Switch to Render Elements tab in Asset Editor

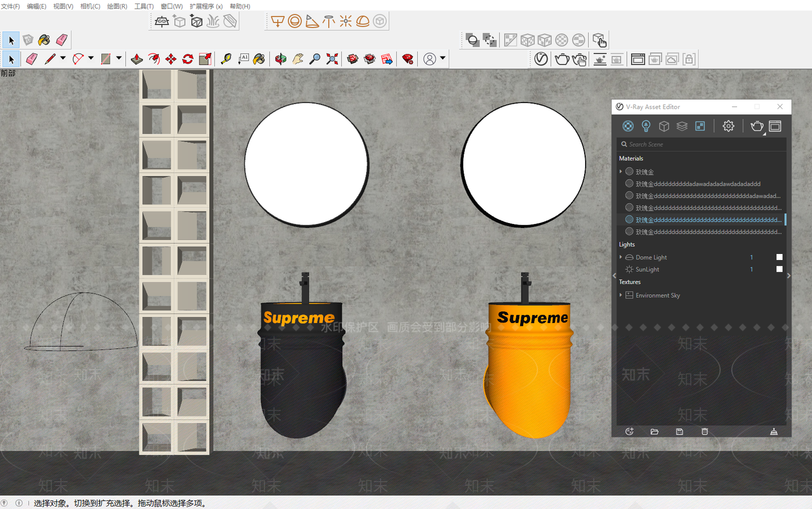click(x=682, y=126)
